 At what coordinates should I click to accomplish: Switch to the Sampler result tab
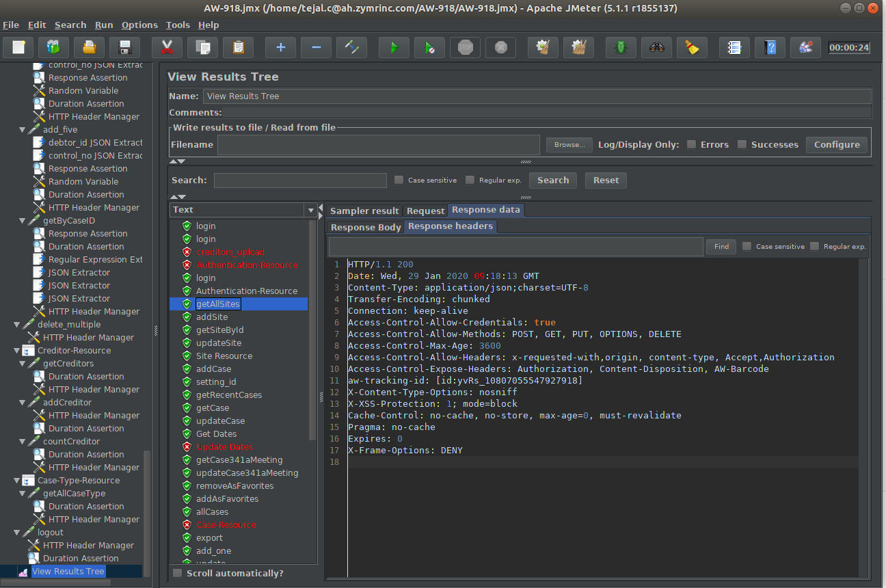click(364, 211)
